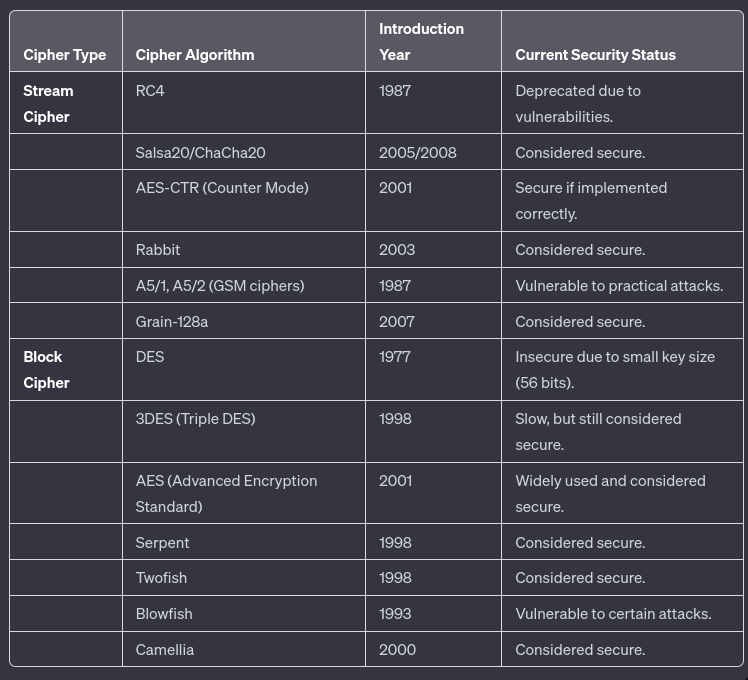Click the Camellia cipher cell

(165, 649)
